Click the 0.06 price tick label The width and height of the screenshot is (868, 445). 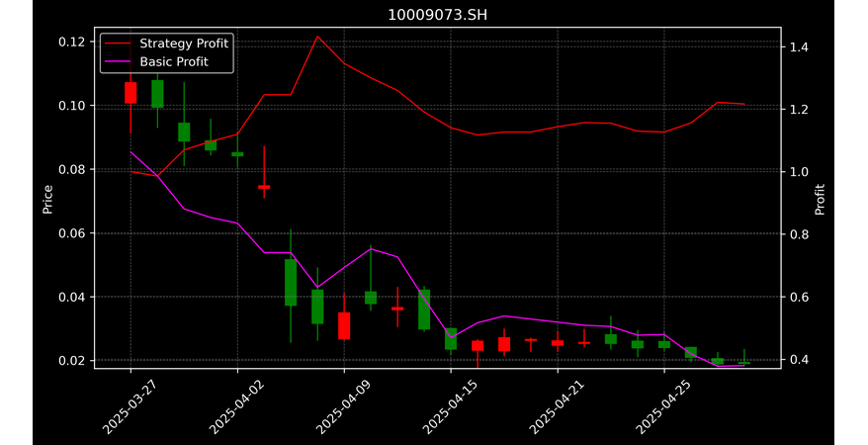[x=71, y=233]
